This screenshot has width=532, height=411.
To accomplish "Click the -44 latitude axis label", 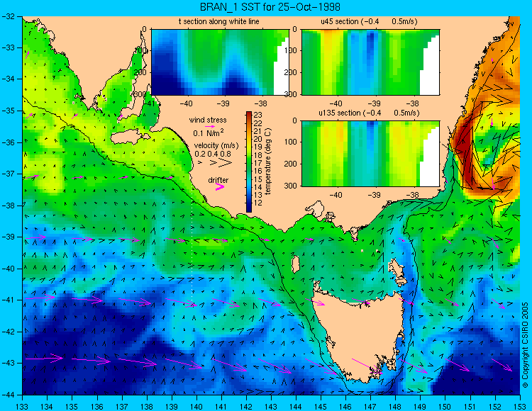I will tap(8, 395).
